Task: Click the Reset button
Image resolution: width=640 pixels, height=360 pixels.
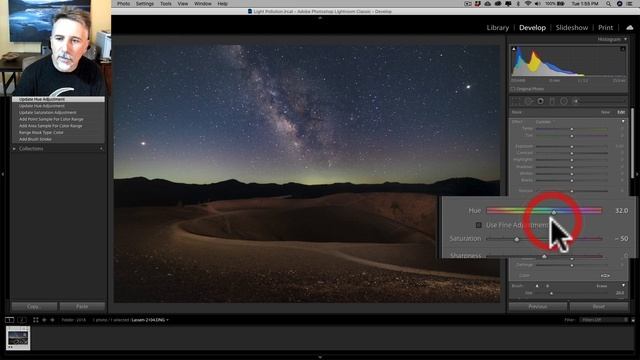Action: (599, 307)
